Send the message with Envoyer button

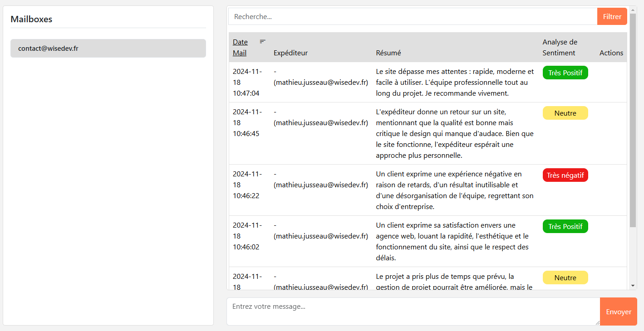pyautogui.click(x=618, y=312)
